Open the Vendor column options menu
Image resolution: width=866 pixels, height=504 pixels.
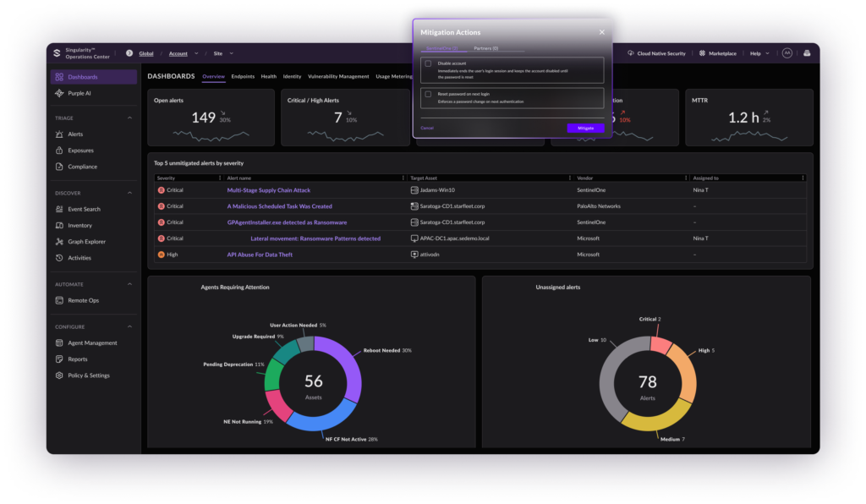point(686,178)
